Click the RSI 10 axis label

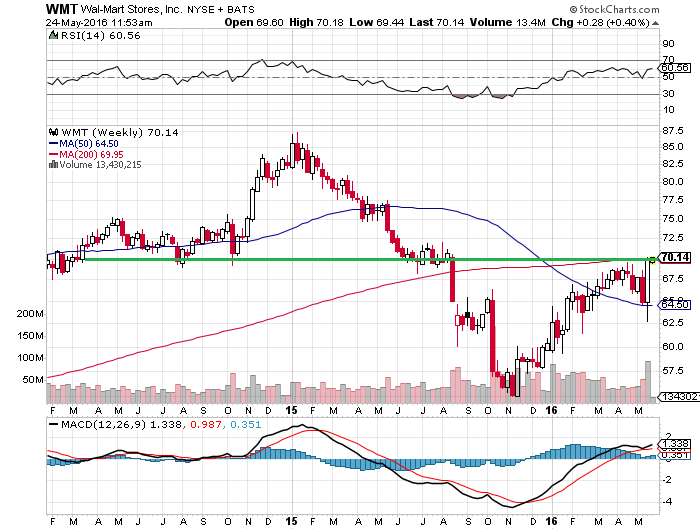[x=668, y=110]
